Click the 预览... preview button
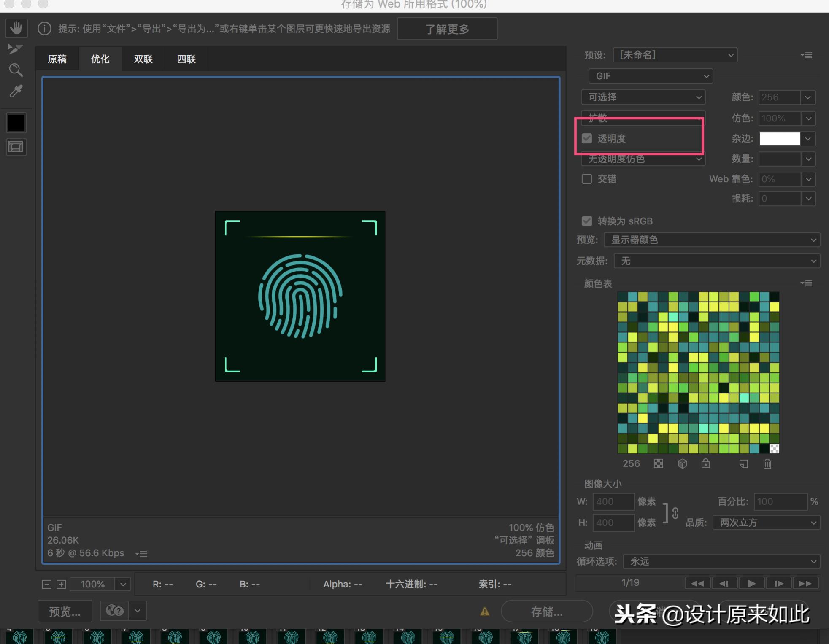The image size is (829, 644). click(65, 611)
